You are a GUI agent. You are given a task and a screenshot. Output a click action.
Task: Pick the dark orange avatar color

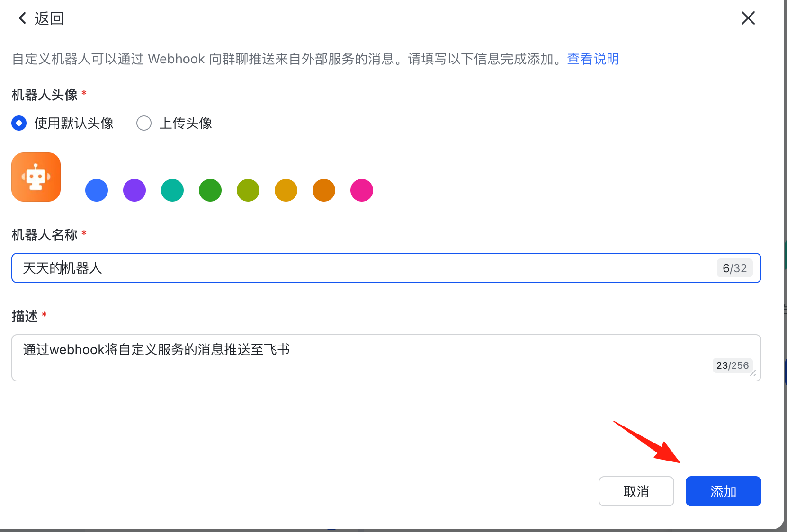point(324,190)
